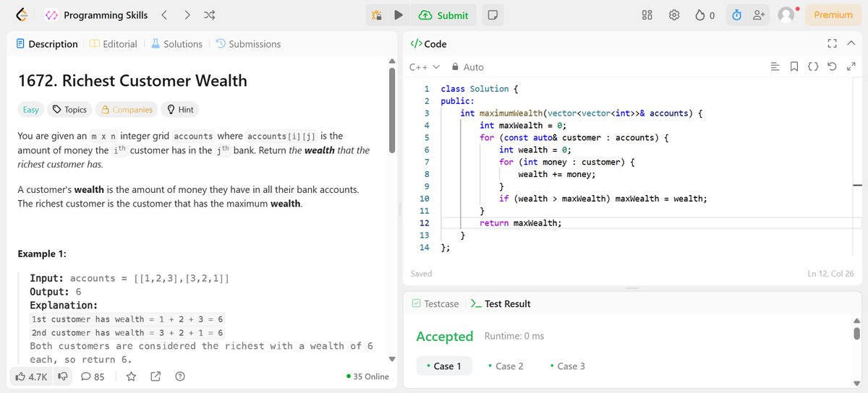Open the settings gear
The image size is (868, 393).
click(674, 15)
